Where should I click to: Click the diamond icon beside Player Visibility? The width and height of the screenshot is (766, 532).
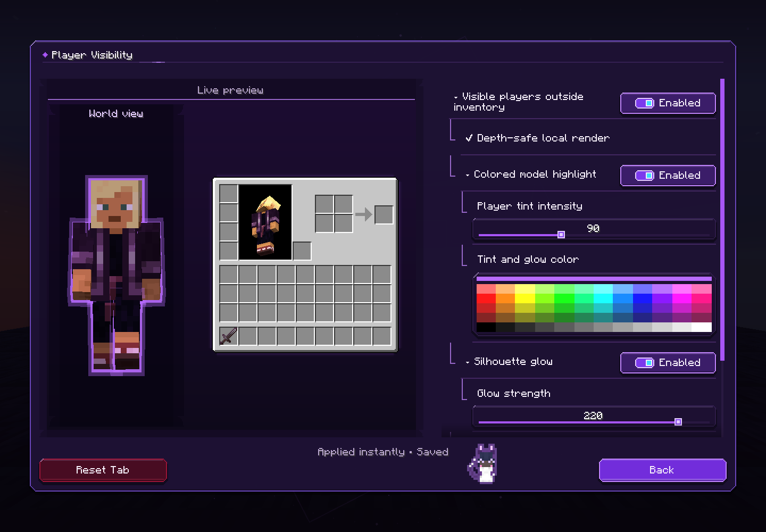pos(45,55)
